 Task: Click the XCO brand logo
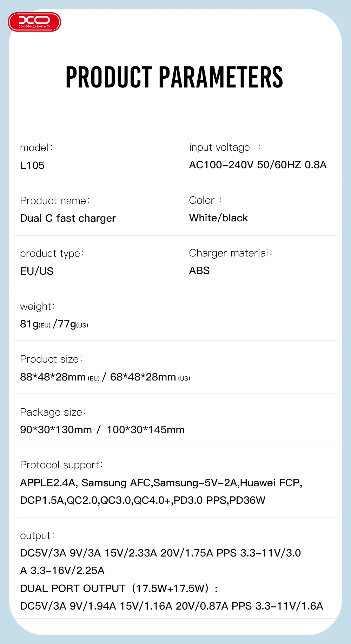click(x=34, y=22)
